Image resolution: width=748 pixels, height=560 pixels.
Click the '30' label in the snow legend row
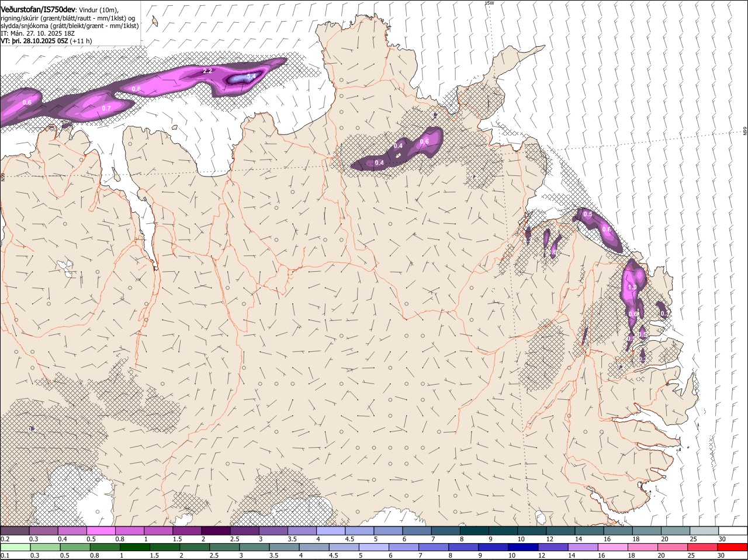coord(722,539)
